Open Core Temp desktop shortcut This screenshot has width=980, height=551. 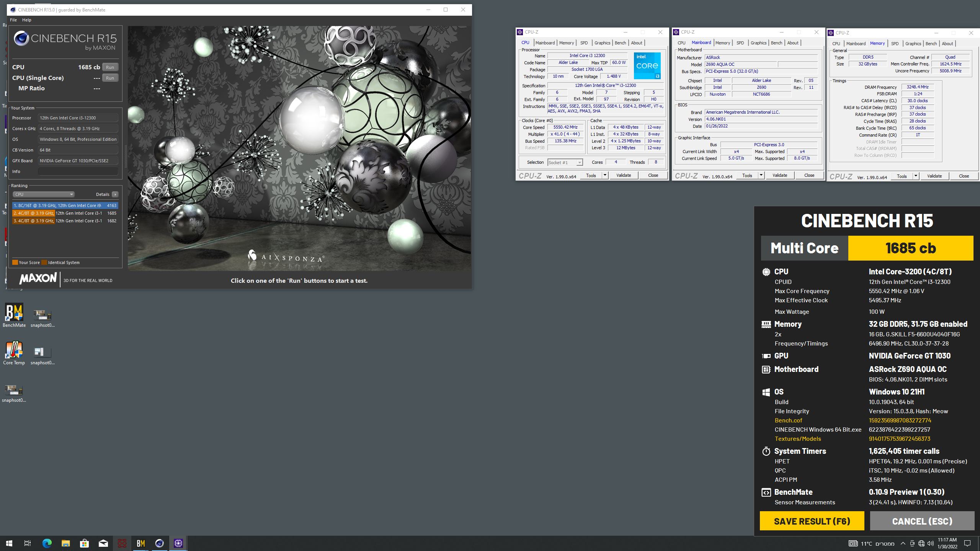(x=14, y=353)
